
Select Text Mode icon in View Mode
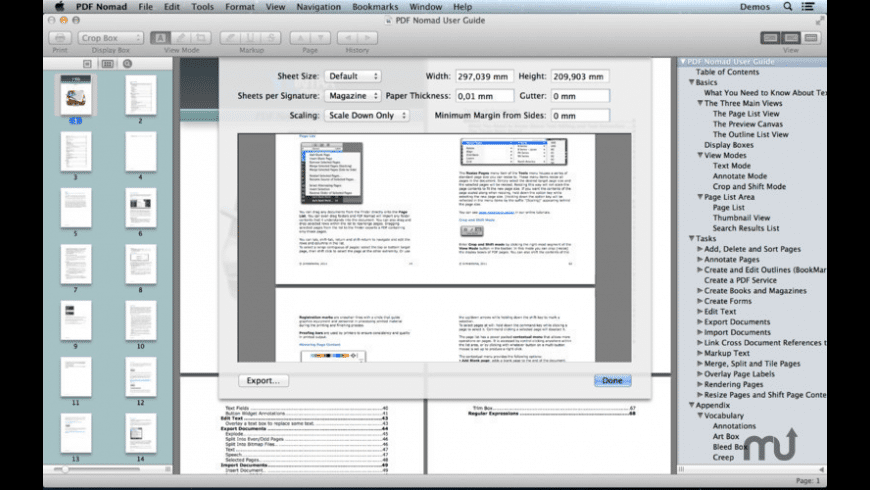tap(160, 38)
